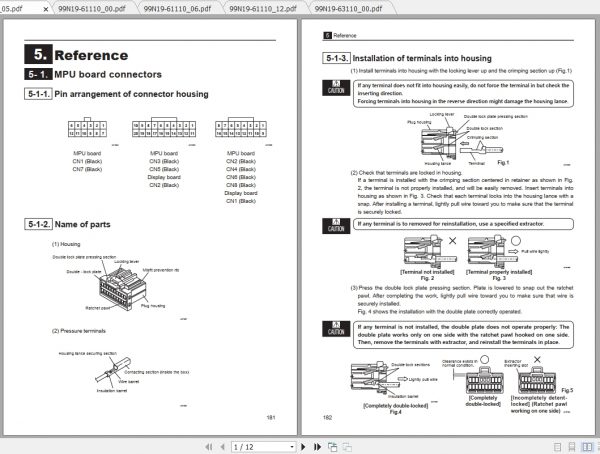Close the current _05.pdf tab
Viewport: 600px width, 454px height.
click(x=46, y=9)
